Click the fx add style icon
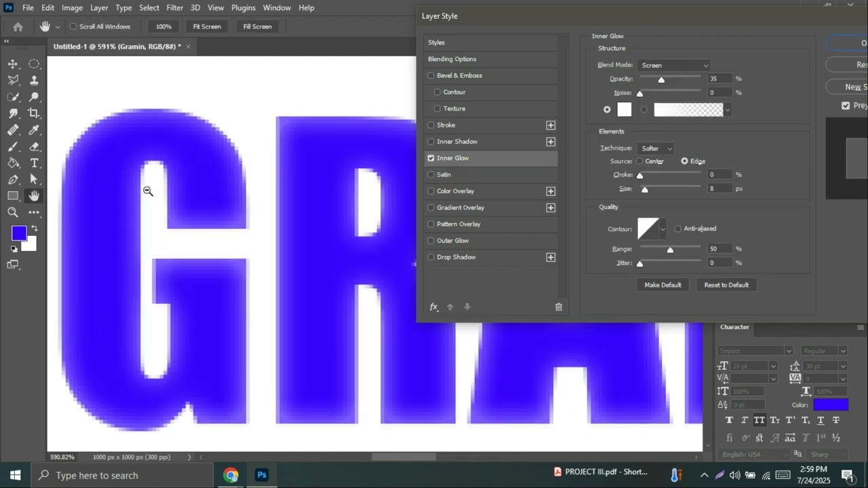Screen dimensions: 868x488 (x=434, y=307)
